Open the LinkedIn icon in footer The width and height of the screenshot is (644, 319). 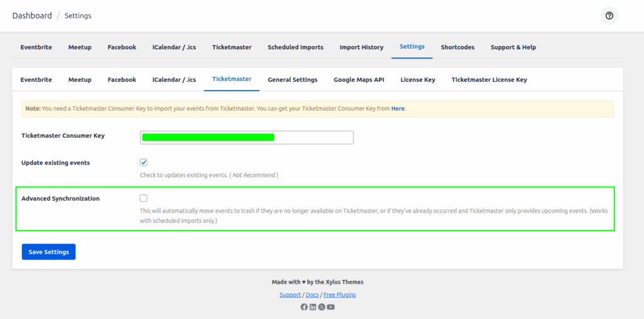coord(313,307)
